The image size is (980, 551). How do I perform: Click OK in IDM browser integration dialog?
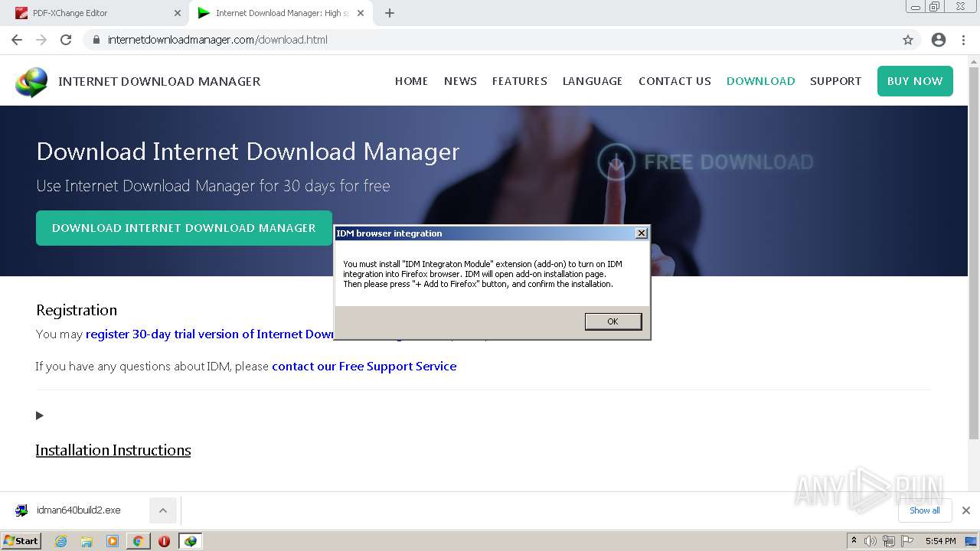pyautogui.click(x=612, y=321)
